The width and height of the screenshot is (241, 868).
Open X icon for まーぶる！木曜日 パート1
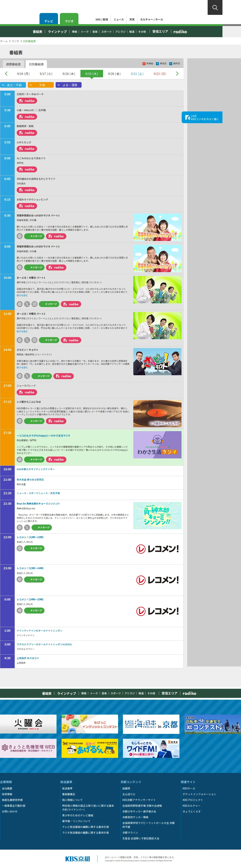click(27, 304)
